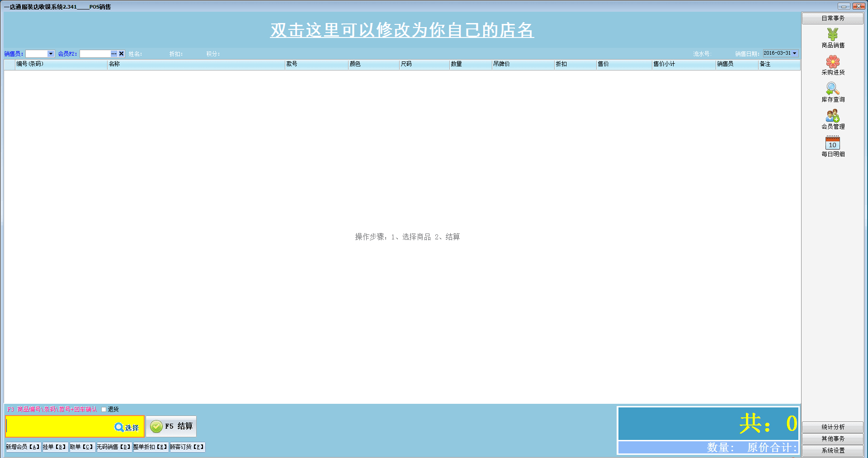Screen dimensions: 868x458
Task: Open the 系统设置 (system settings) section
Action: pyautogui.click(x=832, y=450)
